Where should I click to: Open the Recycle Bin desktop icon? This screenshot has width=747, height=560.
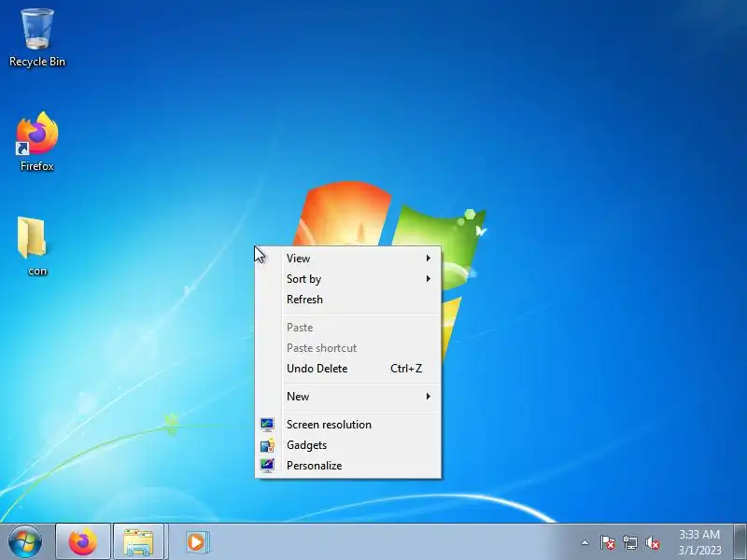pos(37,37)
